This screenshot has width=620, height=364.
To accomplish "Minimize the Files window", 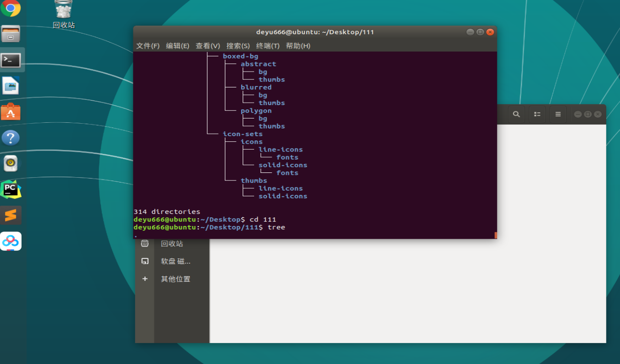I will [578, 114].
